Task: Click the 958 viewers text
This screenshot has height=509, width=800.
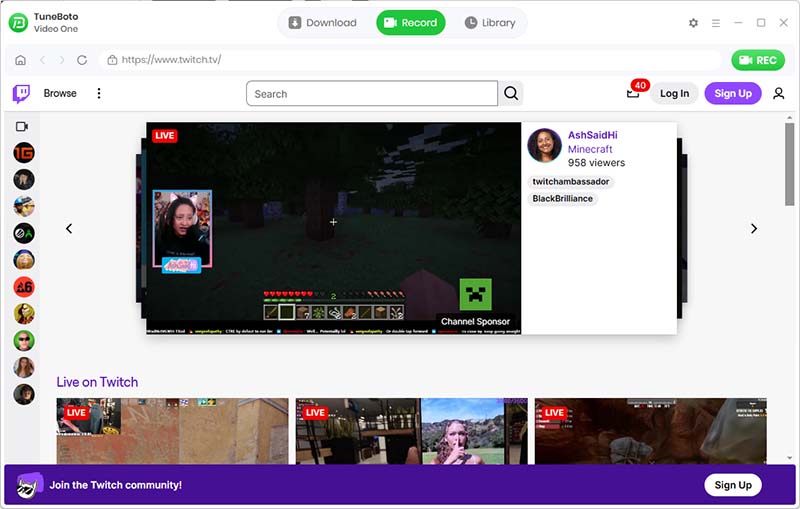Action: tap(596, 163)
